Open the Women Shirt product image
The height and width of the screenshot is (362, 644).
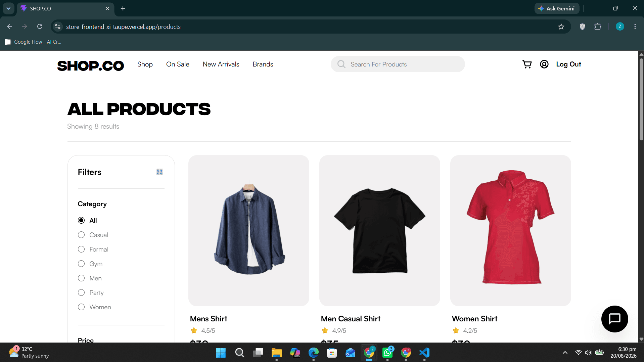tap(510, 230)
